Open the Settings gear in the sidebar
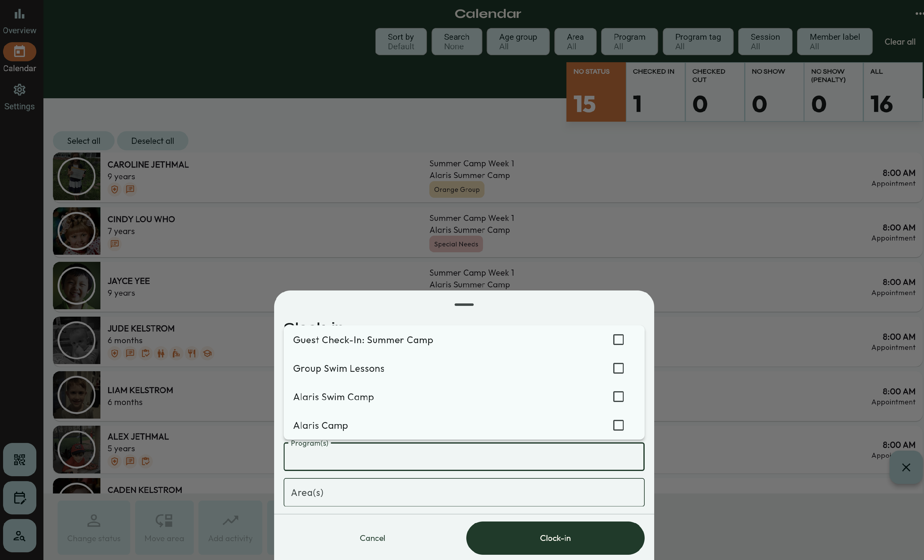The height and width of the screenshot is (560, 924). tap(19, 97)
